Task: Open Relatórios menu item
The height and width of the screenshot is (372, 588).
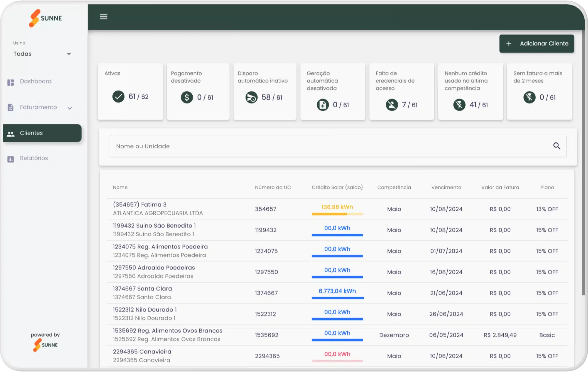Action: pos(34,158)
